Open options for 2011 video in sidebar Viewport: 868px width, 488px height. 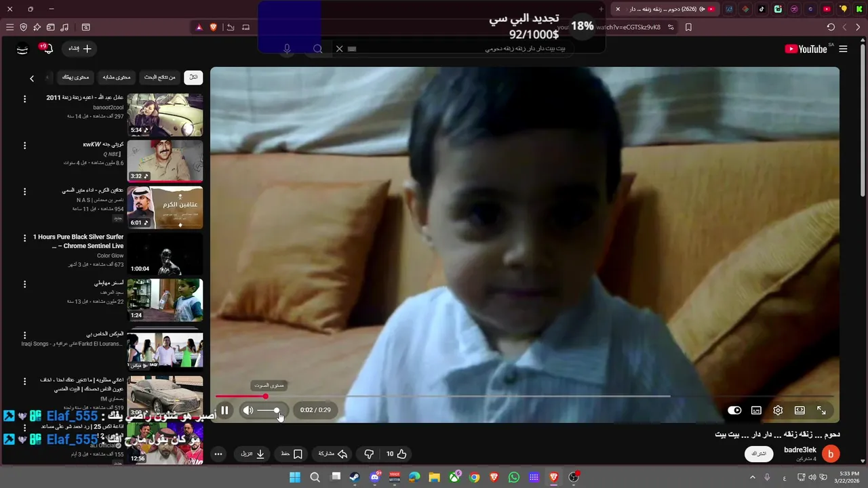coord(24,99)
